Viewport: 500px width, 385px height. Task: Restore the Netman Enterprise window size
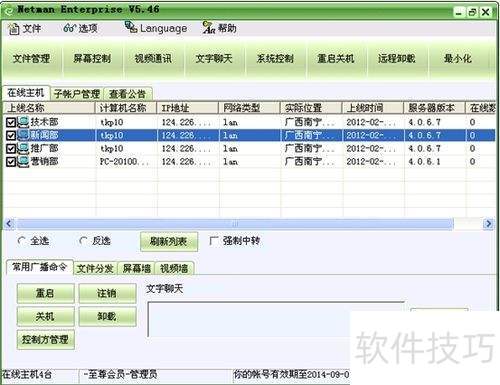pos(472,13)
